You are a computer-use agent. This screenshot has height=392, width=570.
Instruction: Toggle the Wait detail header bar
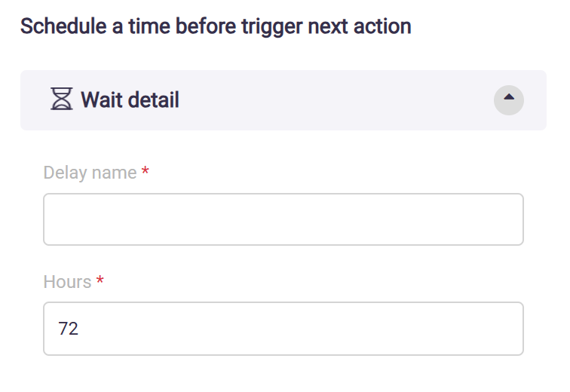click(302, 100)
